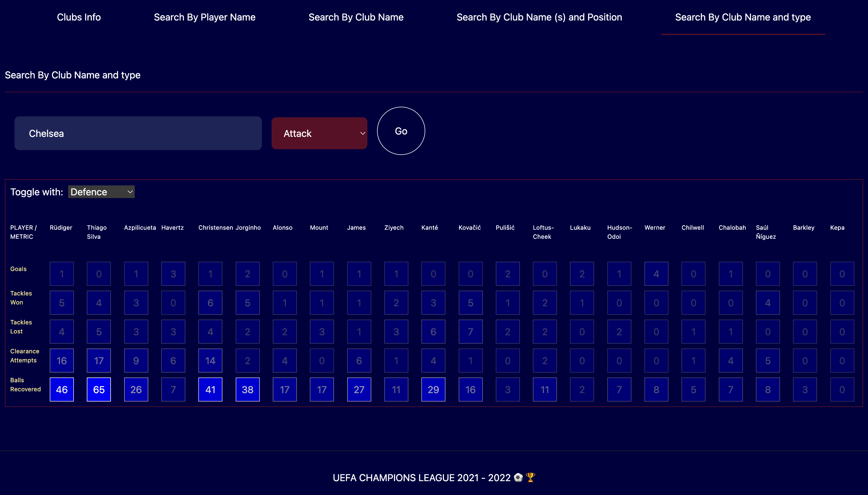Click Kanté's Balls Recovered cell showing 29

(x=433, y=389)
